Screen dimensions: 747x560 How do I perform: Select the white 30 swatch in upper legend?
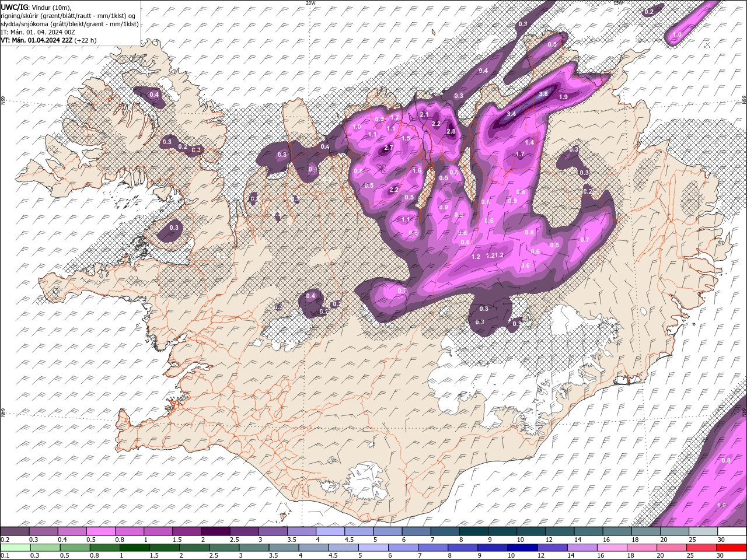point(731,531)
